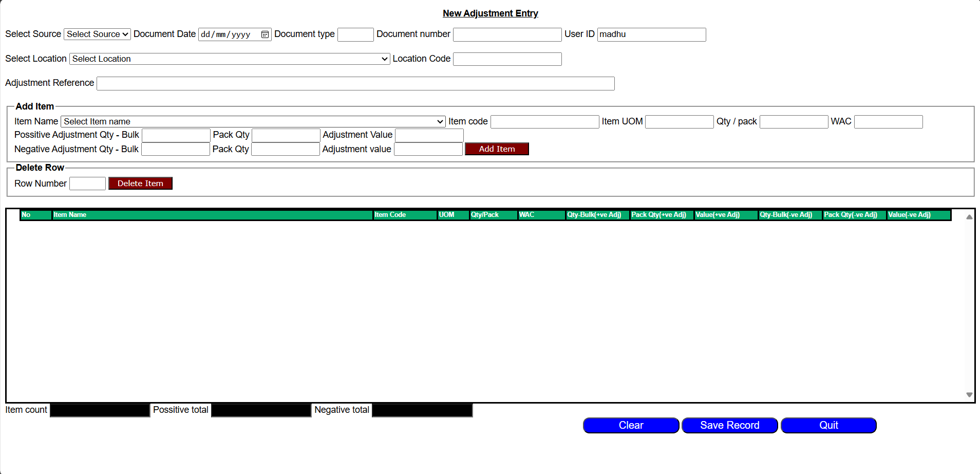
Task: Click the table's scroll down arrow
Action: coord(969,395)
